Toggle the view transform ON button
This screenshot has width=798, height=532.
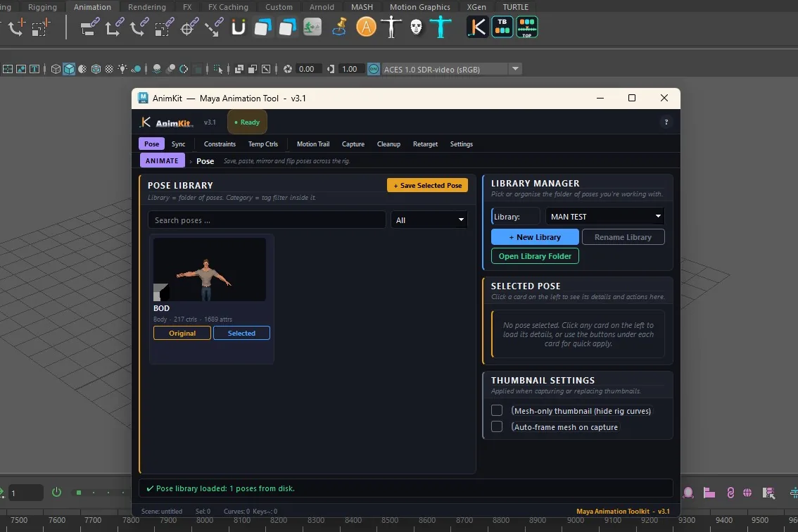pos(374,69)
